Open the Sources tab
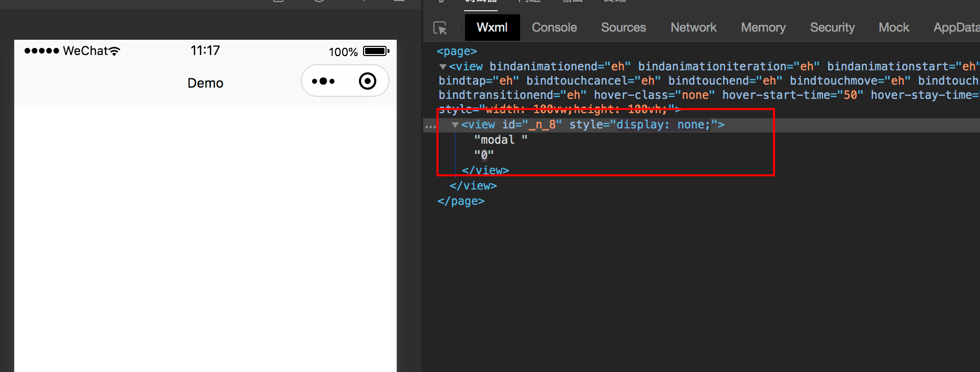Viewport: 980px width, 372px height. 623,28
